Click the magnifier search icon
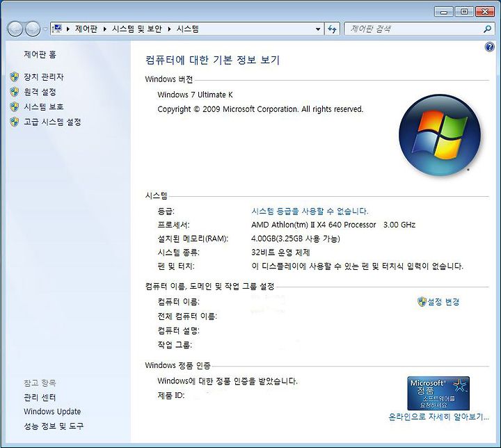 tap(487, 29)
